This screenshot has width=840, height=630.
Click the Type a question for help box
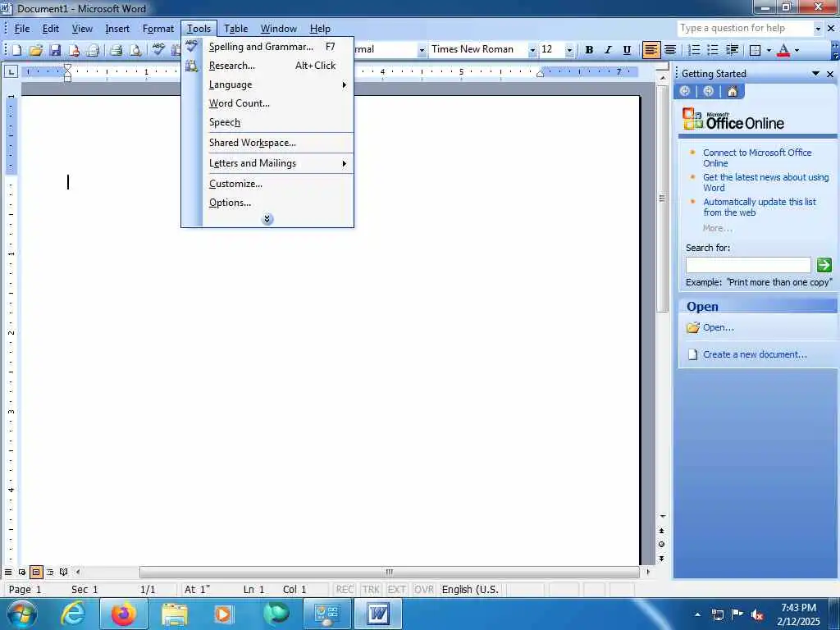pyautogui.click(x=745, y=29)
